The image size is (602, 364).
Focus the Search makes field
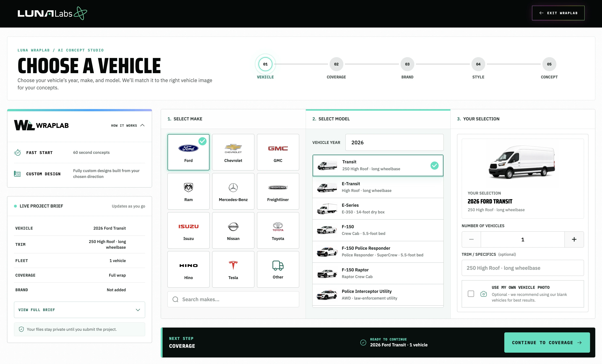(x=233, y=299)
